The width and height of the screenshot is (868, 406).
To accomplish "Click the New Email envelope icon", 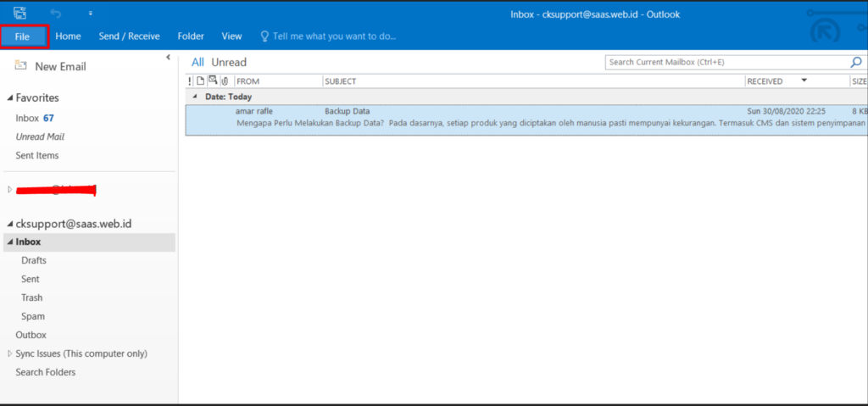I will (21, 64).
